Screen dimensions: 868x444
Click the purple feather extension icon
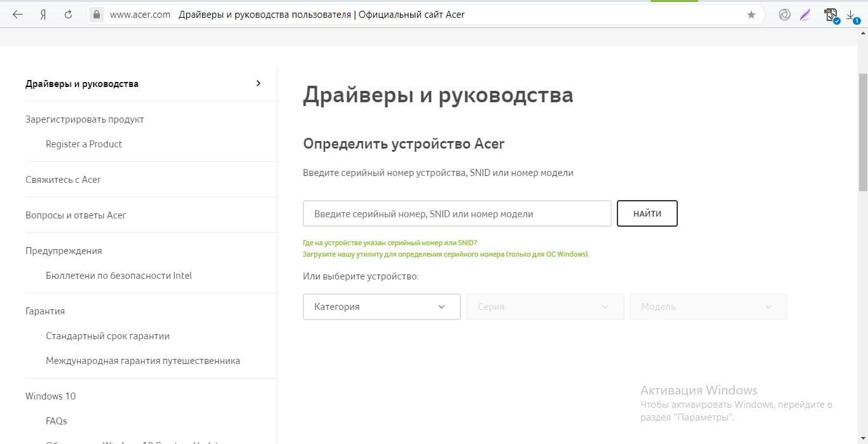806,15
